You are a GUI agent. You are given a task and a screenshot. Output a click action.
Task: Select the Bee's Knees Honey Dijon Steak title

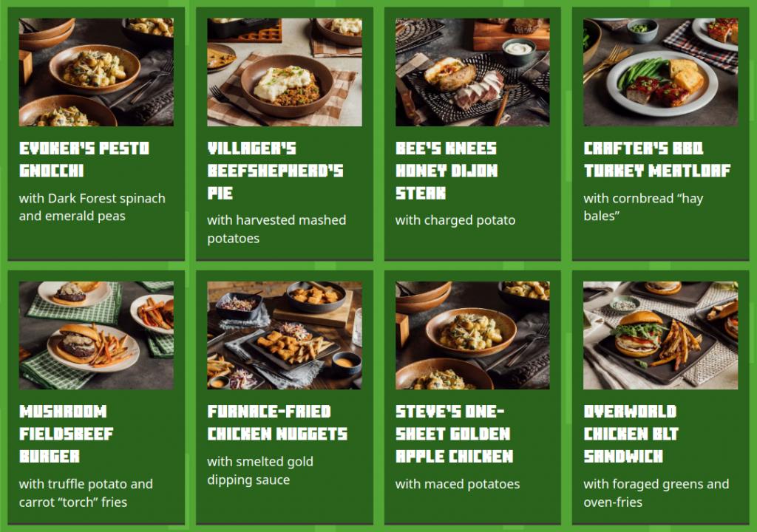pyautogui.click(x=447, y=171)
